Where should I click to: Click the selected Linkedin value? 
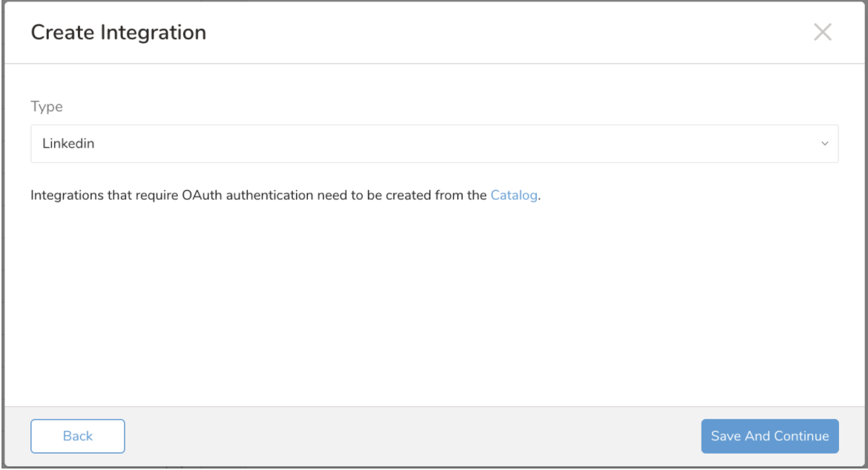(x=68, y=144)
